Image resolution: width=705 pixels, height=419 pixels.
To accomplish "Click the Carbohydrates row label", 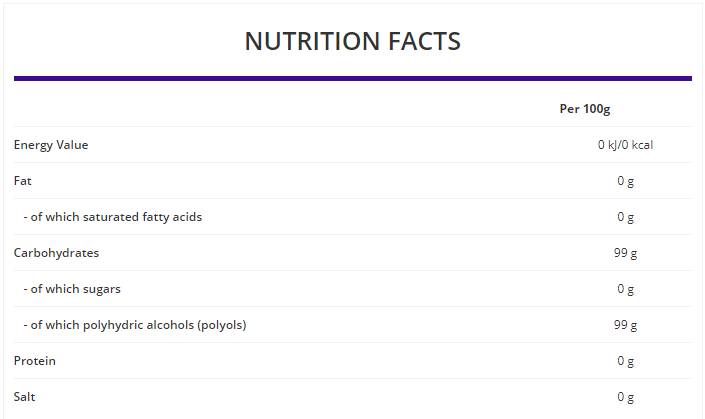I will [x=56, y=253].
